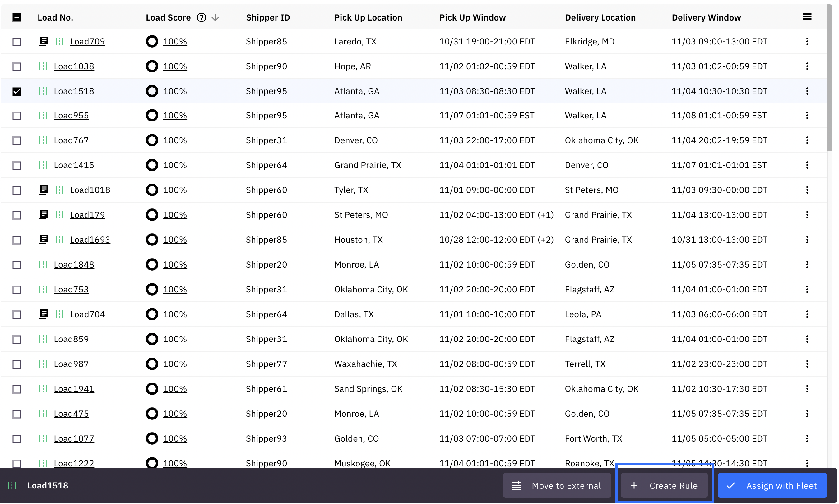Click the Move to External stack icon
Screen dimensions: 839x504
[516, 485]
